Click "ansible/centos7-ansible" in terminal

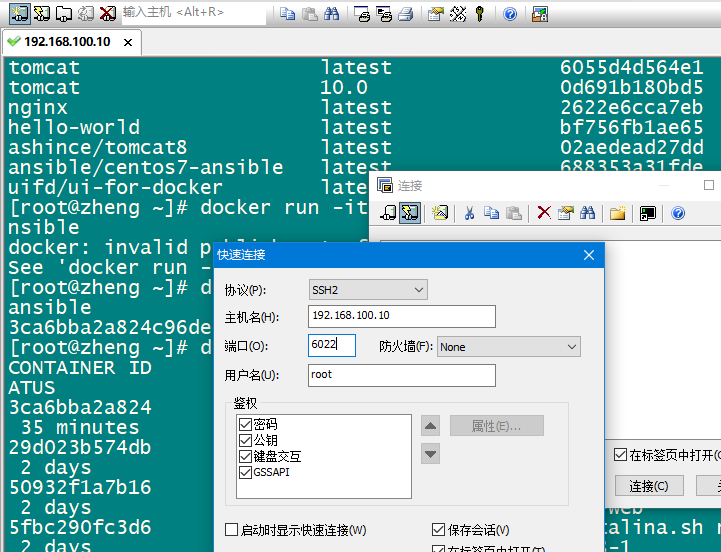click(146, 167)
